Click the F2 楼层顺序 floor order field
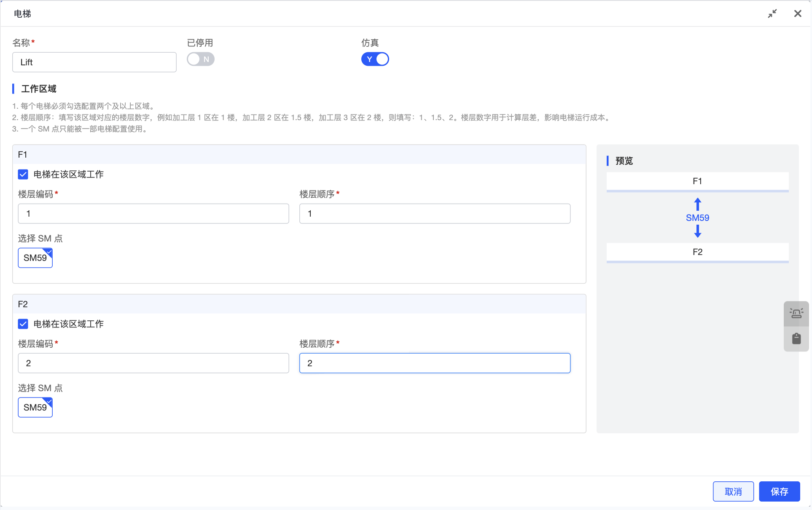 click(x=435, y=363)
